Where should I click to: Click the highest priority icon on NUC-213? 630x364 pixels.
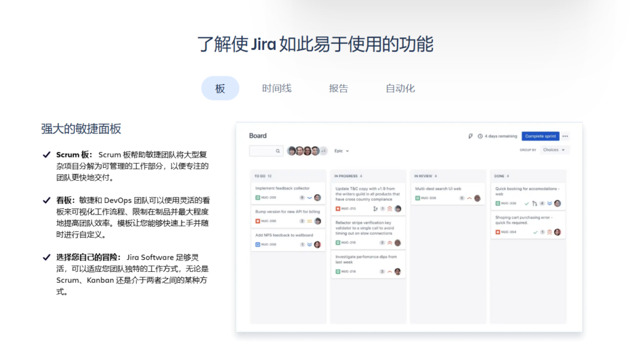[x=389, y=208]
